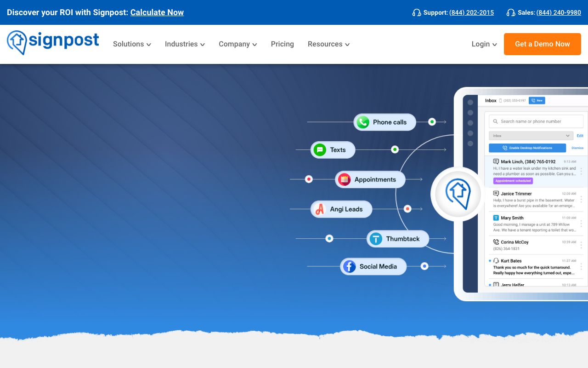Click the Get a Demo Now button
588x368 pixels.
coord(542,44)
